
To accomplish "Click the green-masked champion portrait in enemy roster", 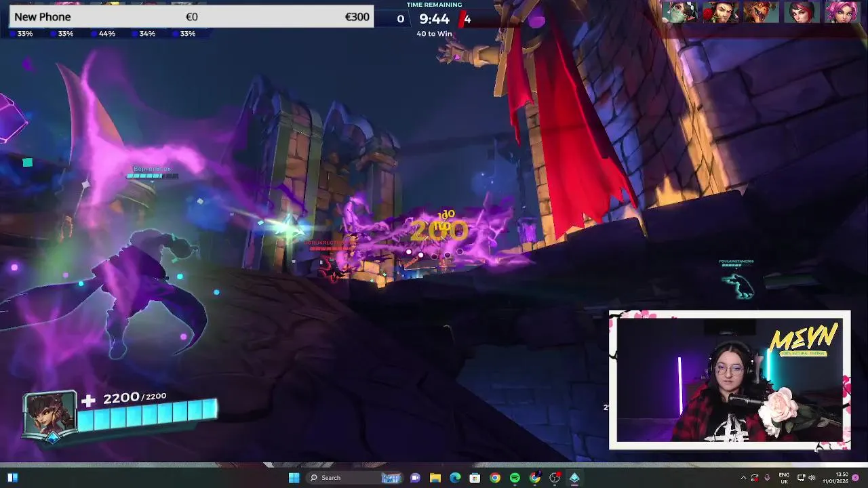I will pyautogui.click(x=679, y=12).
